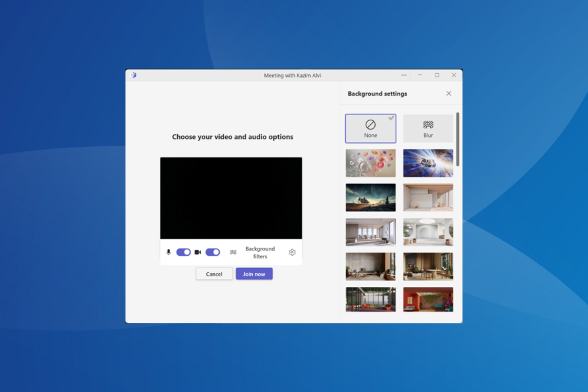This screenshot has height=392, width=588.
Task: Choose the sci-fi desert landscape background
Action: click(370, 197)
